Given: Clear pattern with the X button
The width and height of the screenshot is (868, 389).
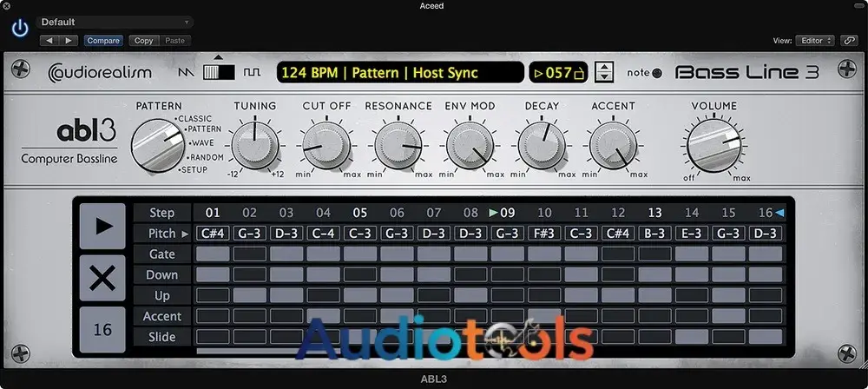Looking at the screenshot, I should (102, 278).
